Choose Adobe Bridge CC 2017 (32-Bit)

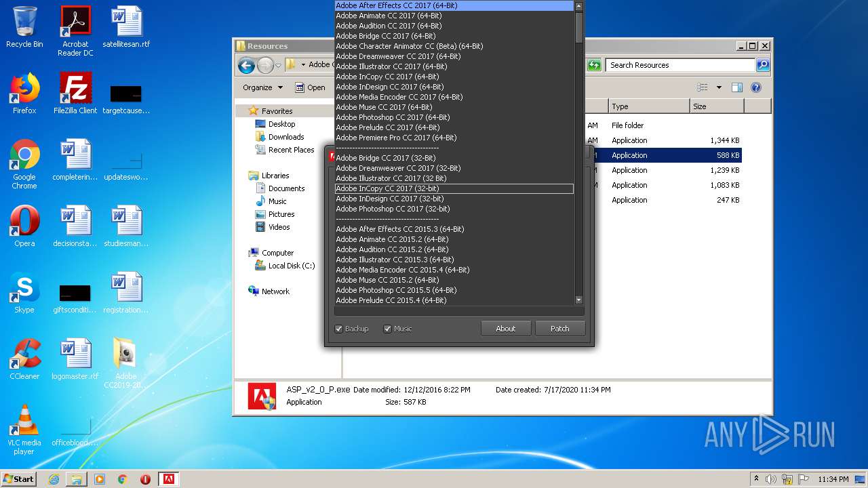pyautogui.click(x=454, y=158)
